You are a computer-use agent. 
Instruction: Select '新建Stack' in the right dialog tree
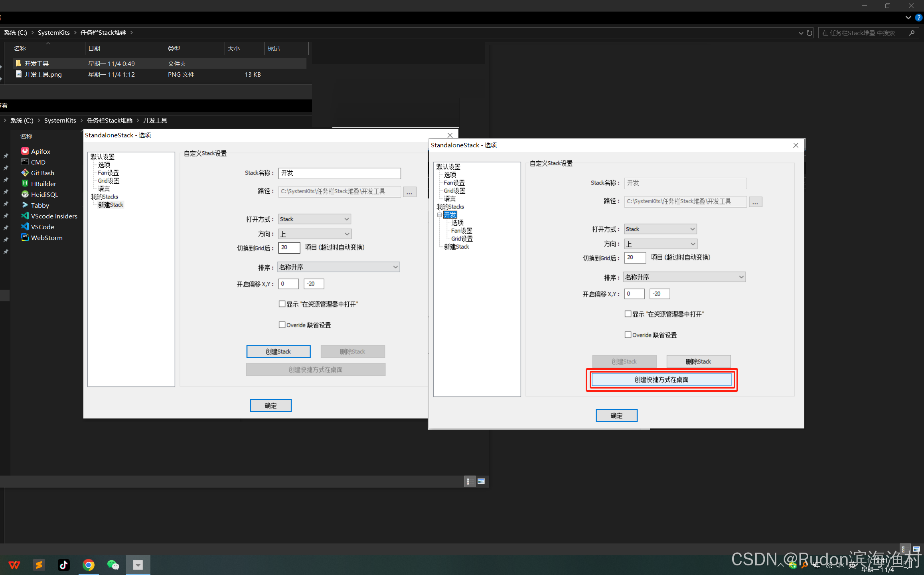coord(456,247)
